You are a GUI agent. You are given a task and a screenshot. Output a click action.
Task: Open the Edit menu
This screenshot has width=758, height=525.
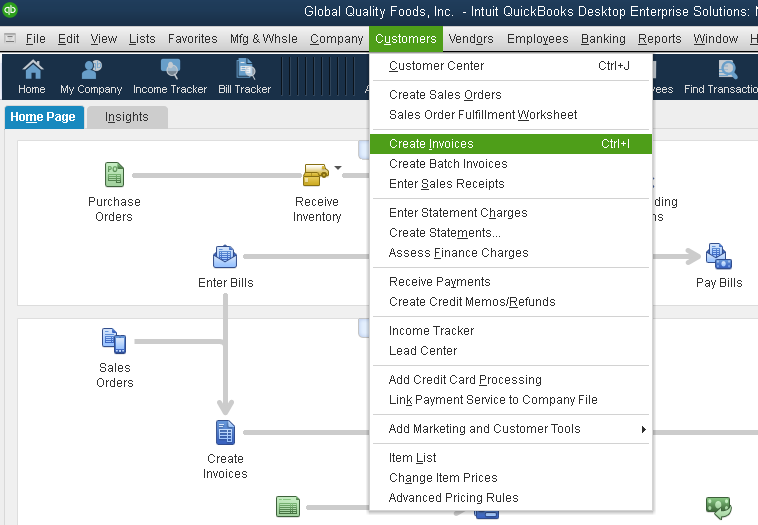[69, 39]
